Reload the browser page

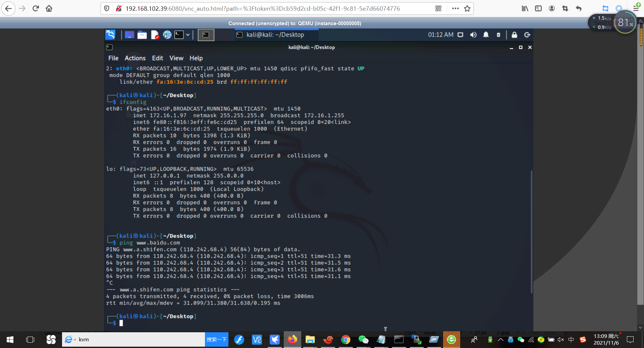(x=36, y=8)
